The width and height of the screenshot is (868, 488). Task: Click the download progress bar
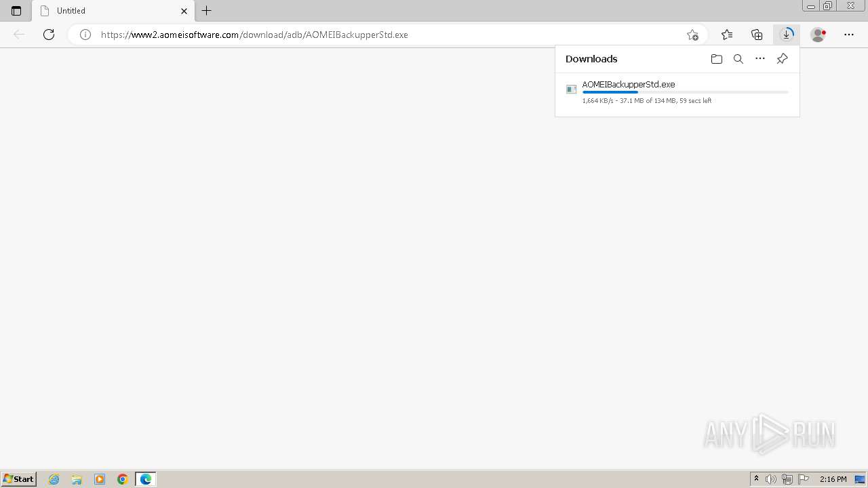click(x=686, y=92)
